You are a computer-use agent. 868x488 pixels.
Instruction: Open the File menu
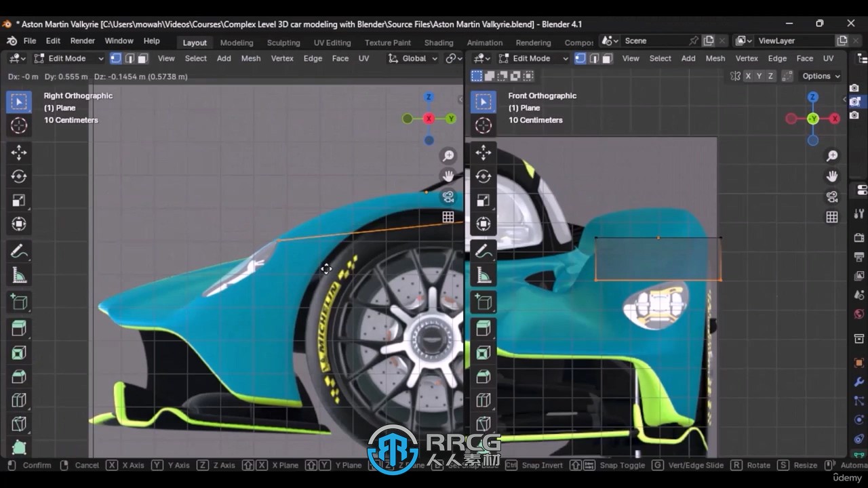click(30, 41)
